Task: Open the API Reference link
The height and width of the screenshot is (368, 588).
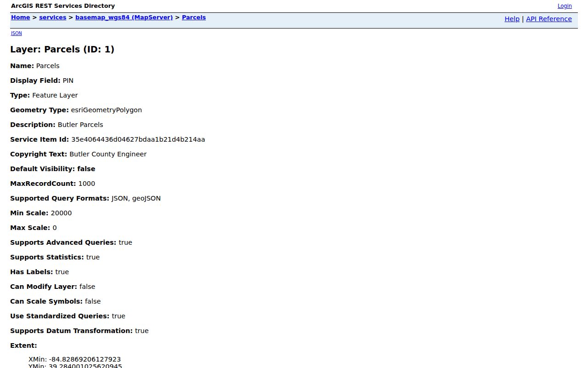Action: (x=549, y=19)
